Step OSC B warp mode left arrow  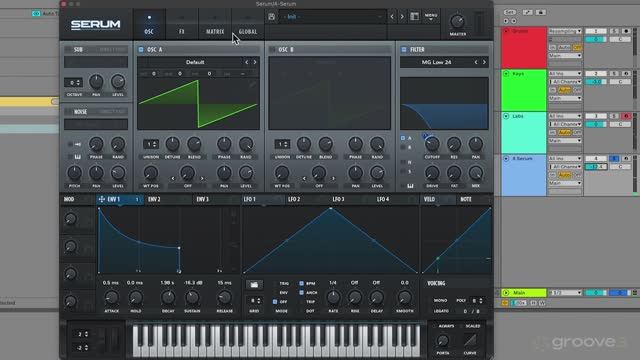304,178
